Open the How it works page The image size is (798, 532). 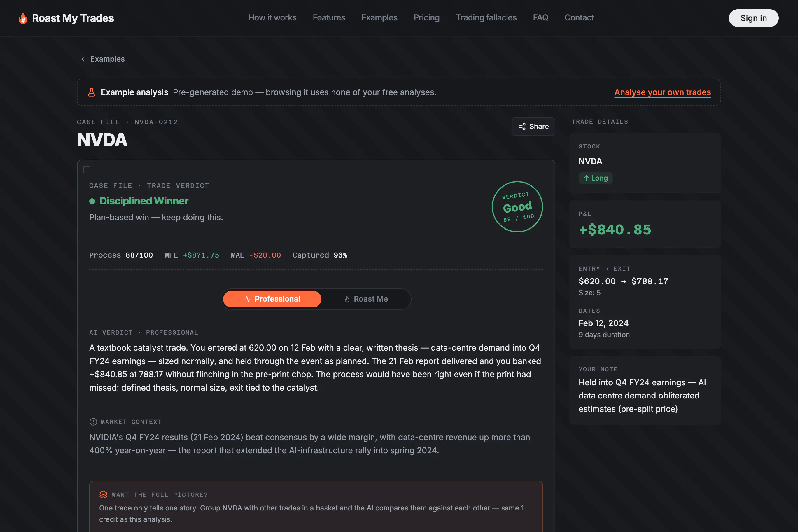coord(272,17)
